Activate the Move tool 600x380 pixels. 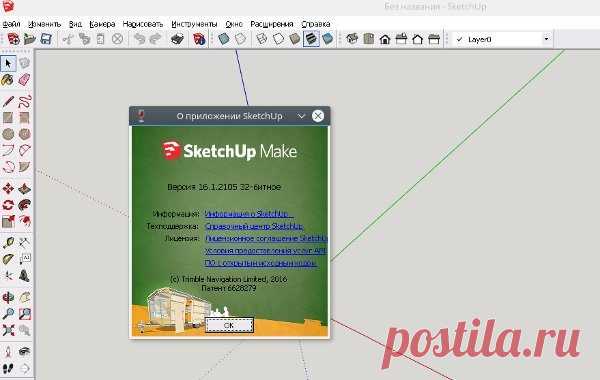click(x=8, y=189)
